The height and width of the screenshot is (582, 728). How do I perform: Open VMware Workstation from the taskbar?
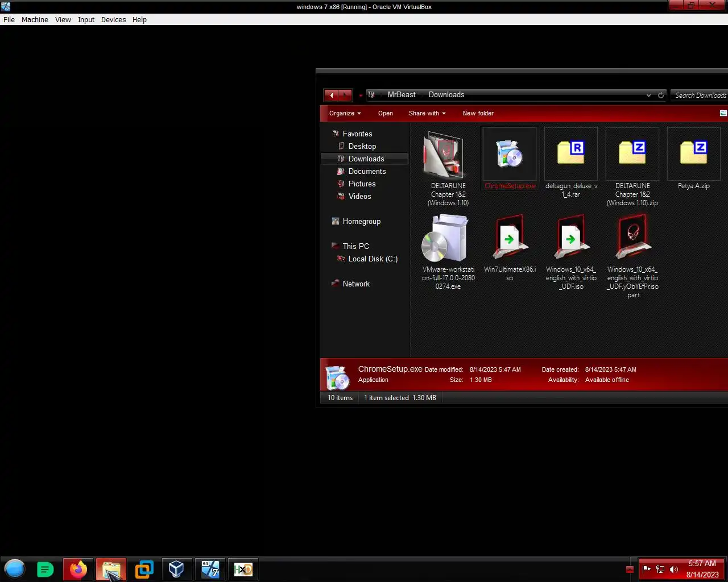click(144, 569)
